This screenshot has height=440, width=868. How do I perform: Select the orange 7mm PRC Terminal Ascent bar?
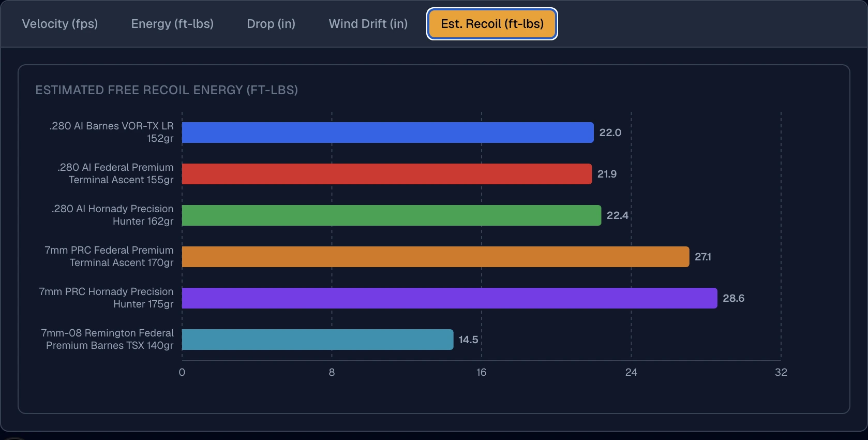click(436, 257)
